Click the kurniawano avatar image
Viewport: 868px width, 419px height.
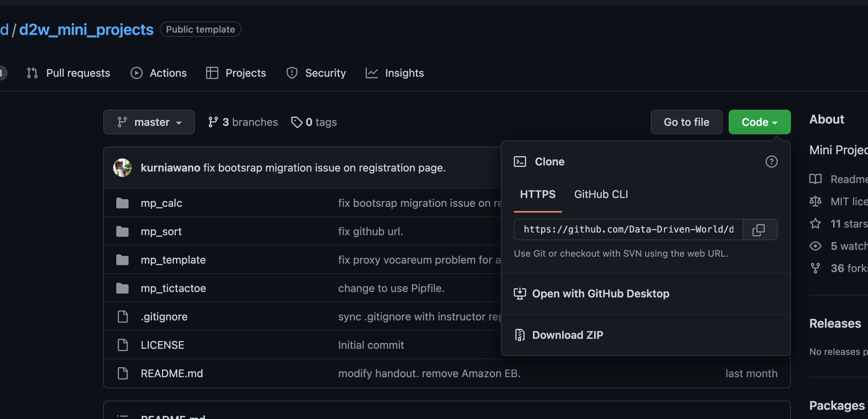point(122,168)
